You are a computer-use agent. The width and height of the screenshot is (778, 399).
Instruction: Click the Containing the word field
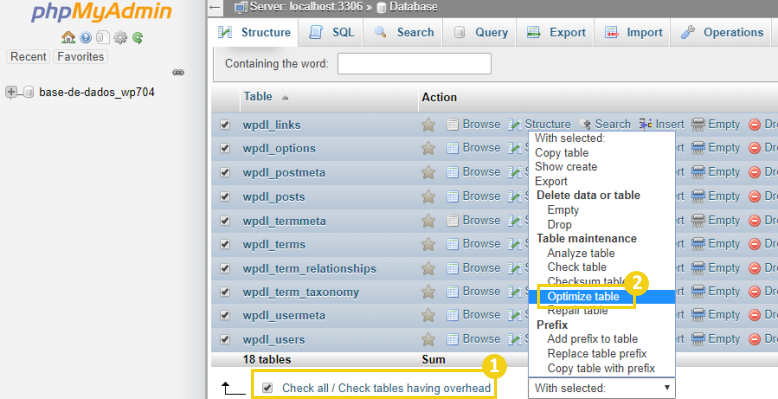tap(414, 64)
